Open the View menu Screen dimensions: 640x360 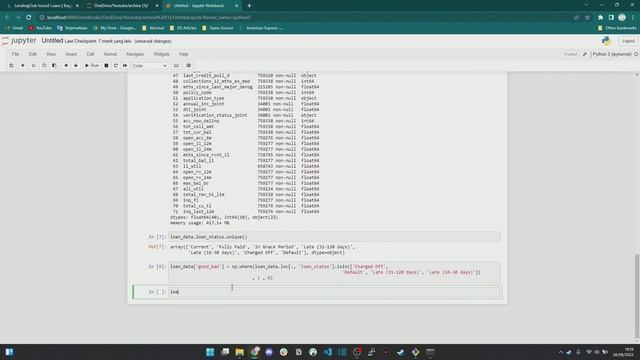[x=51, y=54]
